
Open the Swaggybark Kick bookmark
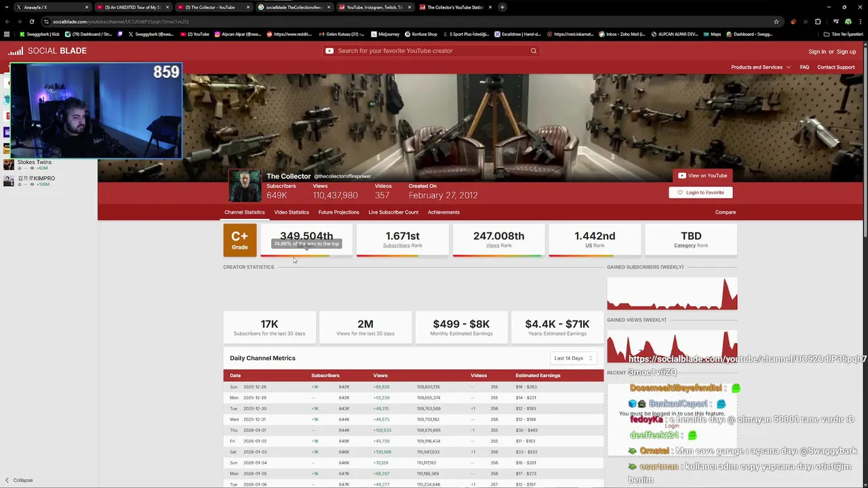[39, 34]
